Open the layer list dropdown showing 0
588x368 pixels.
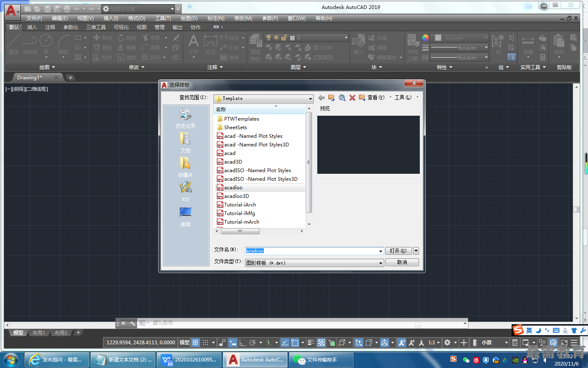[346, 38]
